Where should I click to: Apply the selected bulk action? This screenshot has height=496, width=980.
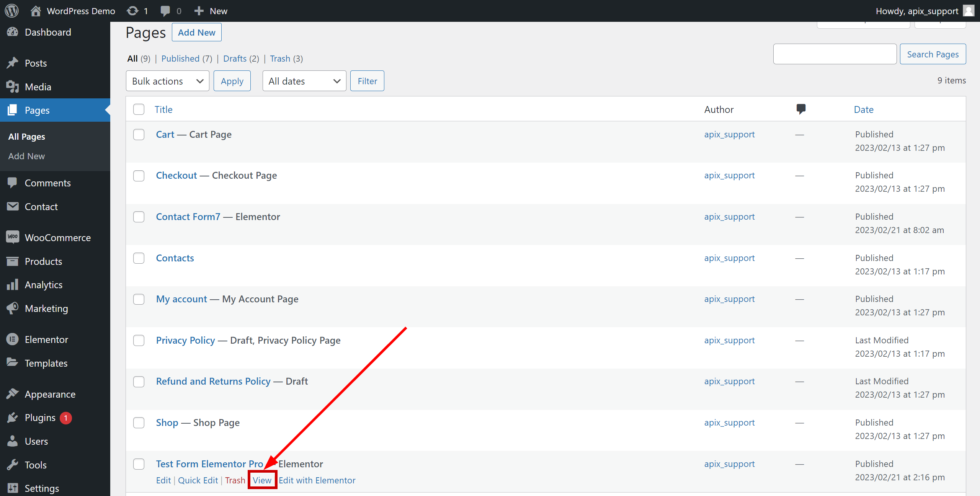click(232, 80)
